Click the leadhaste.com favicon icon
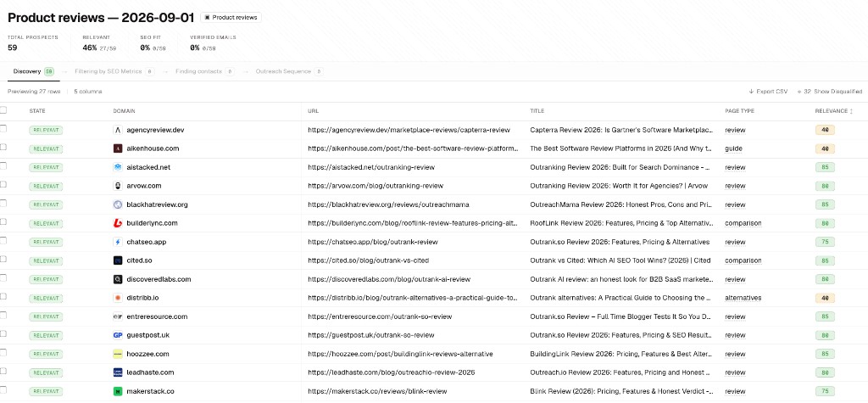The width and height of the screenshot is (868, 403). click(x=117, y=372)
